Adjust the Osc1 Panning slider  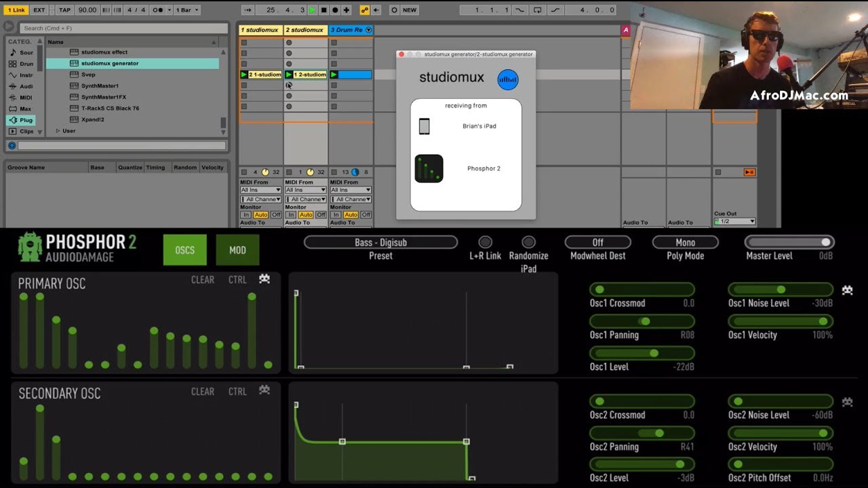642,321
